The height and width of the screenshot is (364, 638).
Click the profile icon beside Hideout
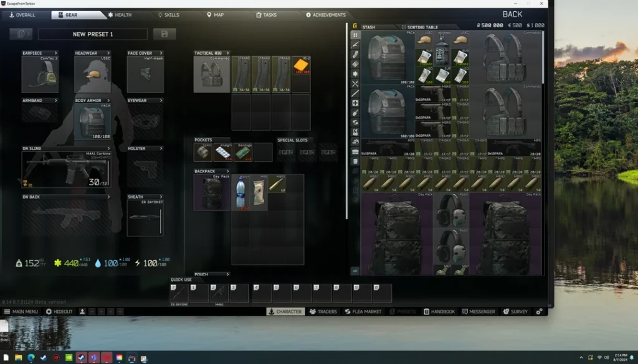tap(82, 312)
